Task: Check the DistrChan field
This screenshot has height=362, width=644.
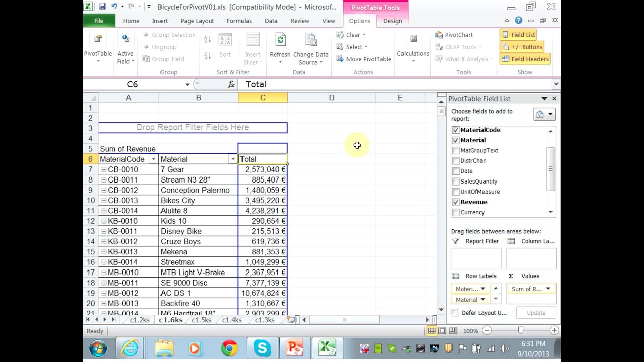Action: 456,161
